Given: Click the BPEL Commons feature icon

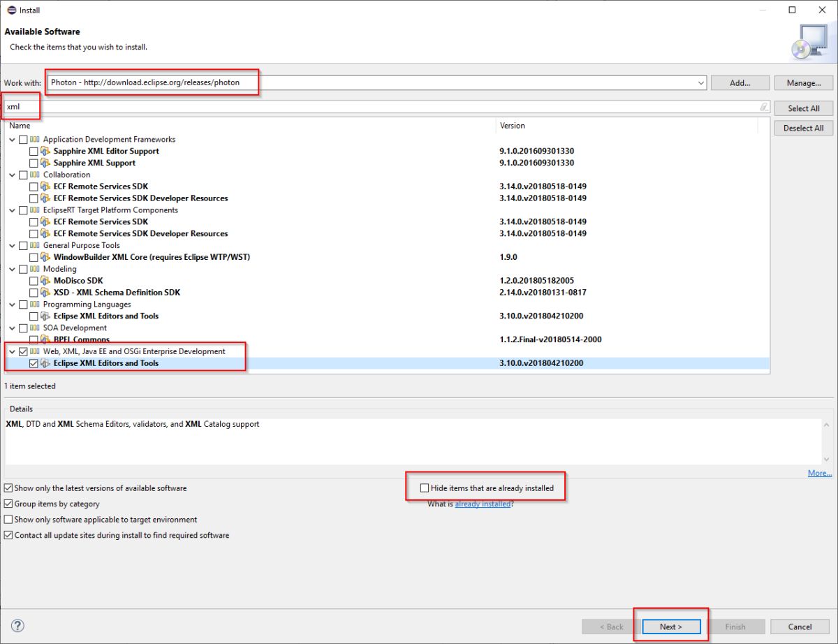Looking at the screenshot, I should (46, 339).
